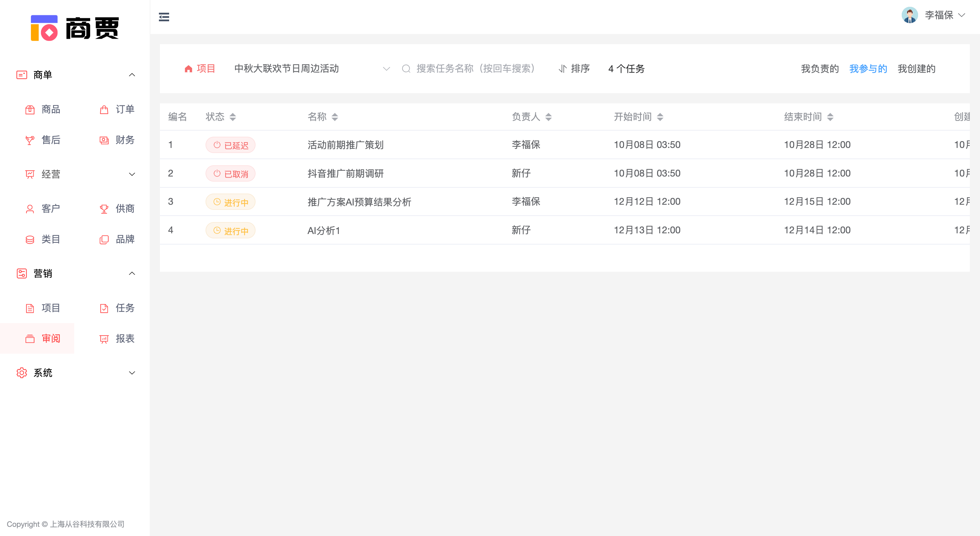Toggle sorting on the 负责人 column
This screenshot has width=980, height=536.
click(x=549, y=117)
